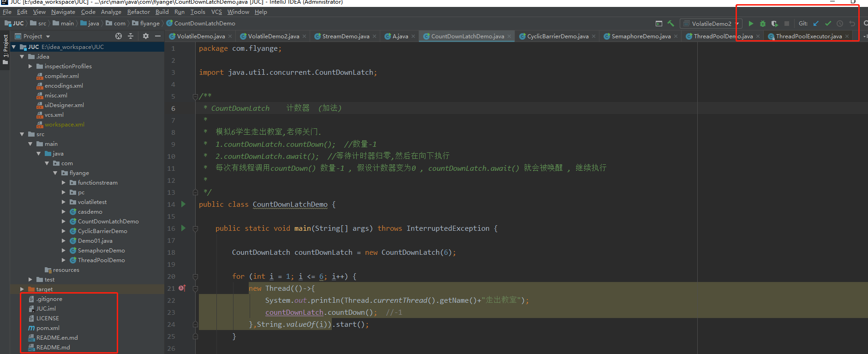
Task: Commit changes with Git green checkmark
Action: (x=828, y=24)
